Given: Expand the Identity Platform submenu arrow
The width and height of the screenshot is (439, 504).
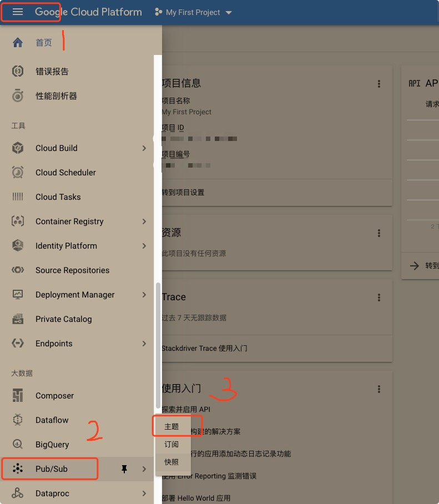Looking at the screenshot, I should pos(144,246).
